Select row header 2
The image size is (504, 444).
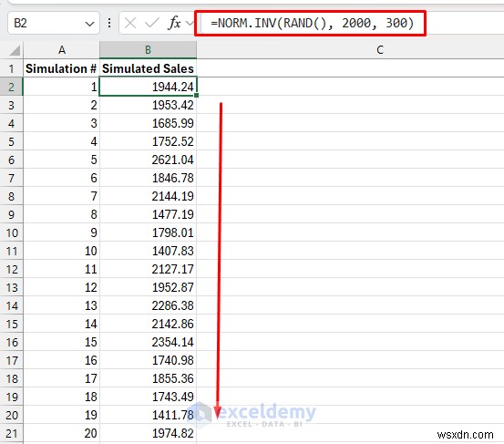pos(11,87)
